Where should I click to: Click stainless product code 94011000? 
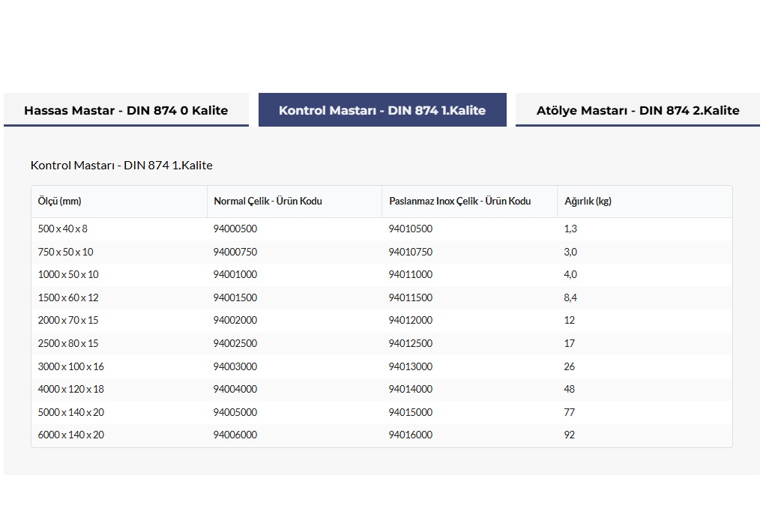[411, 275]
